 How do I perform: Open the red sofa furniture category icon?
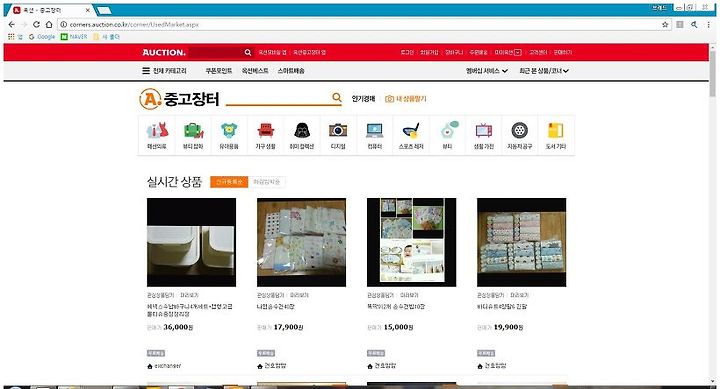[x=265, y=130]
